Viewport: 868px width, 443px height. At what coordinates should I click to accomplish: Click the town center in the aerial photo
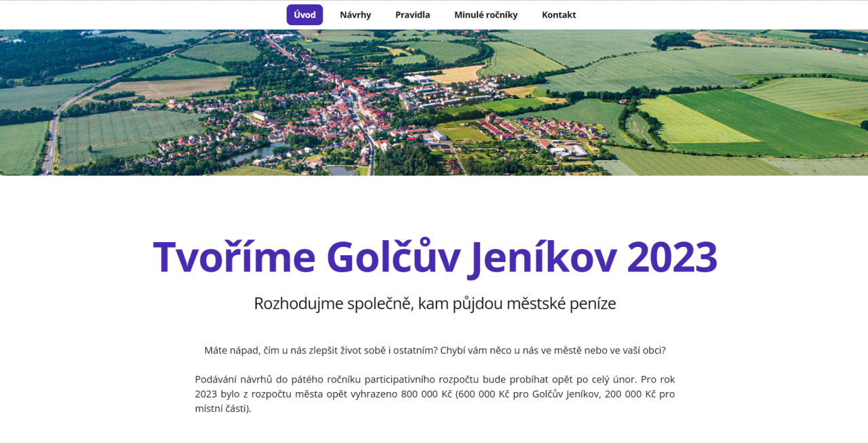pyautogui.click(x=353, y=109)
